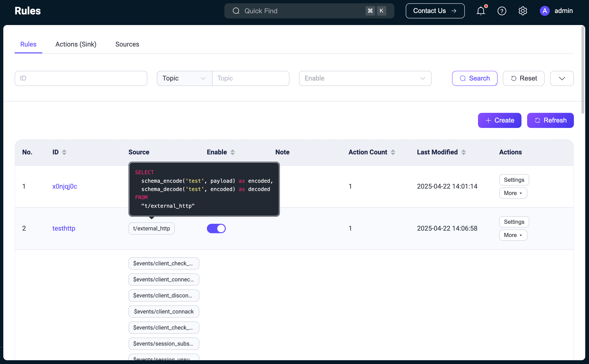Open More menu for testhttp rule
Screen dimensions: 589x364
(x=513, y=235)
